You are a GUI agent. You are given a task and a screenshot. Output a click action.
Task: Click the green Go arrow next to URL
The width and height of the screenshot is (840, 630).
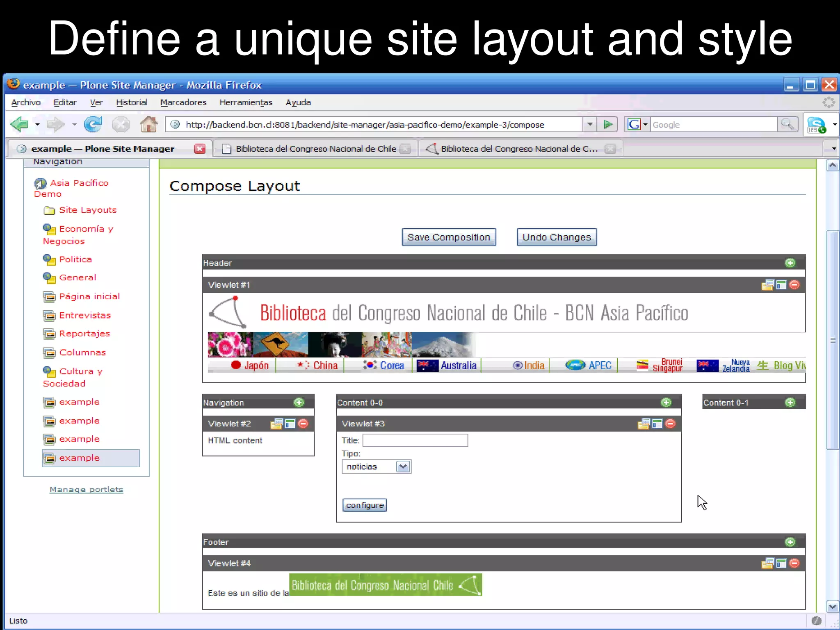608,124
